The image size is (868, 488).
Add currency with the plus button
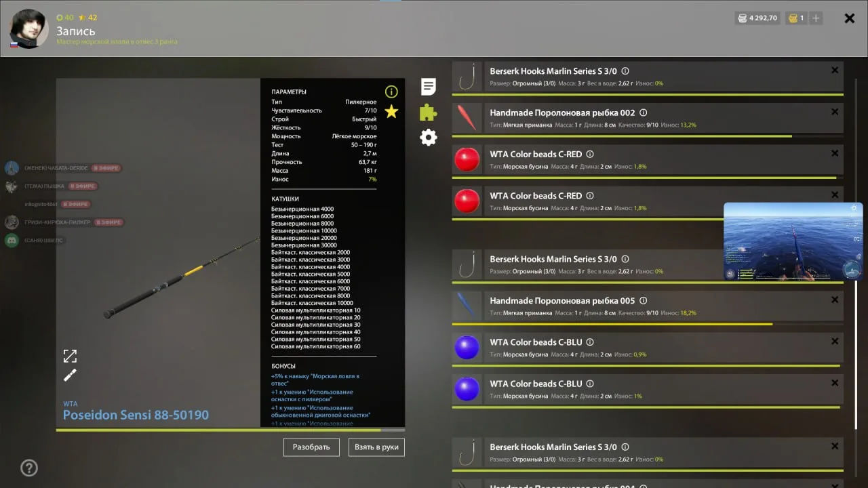pyautogui.click(x=816, y=18)
